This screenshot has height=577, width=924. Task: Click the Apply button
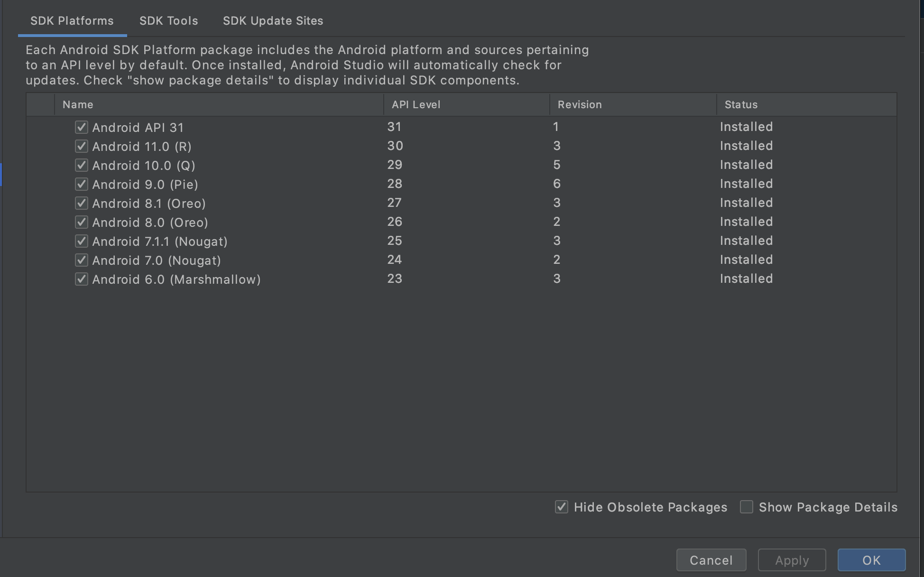coord(792,560)
